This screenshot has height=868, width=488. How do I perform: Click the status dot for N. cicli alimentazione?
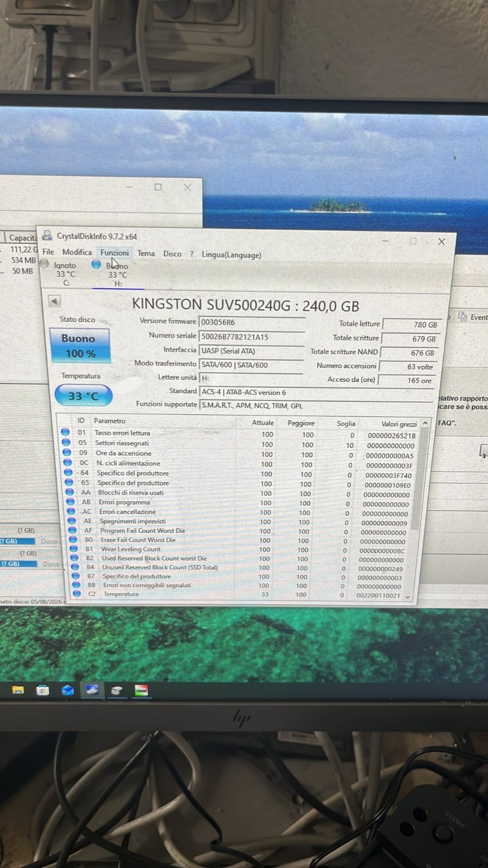click(67, 462)
